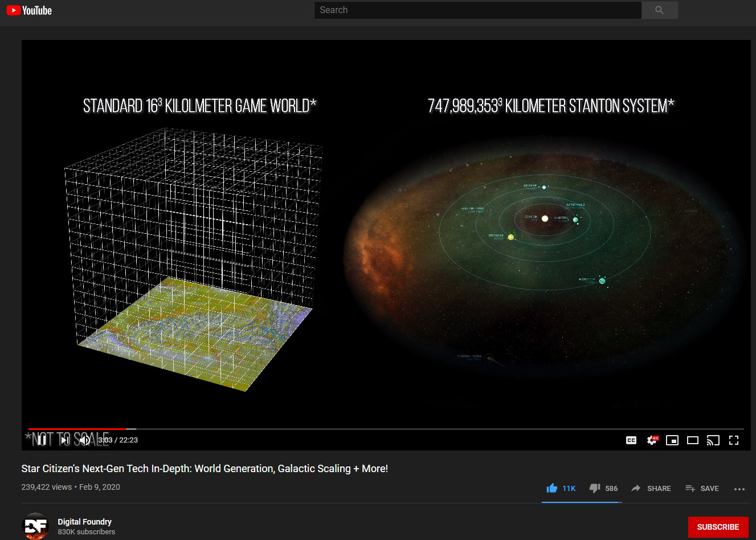Toggle closed captions (CC) button

point(631,440)
